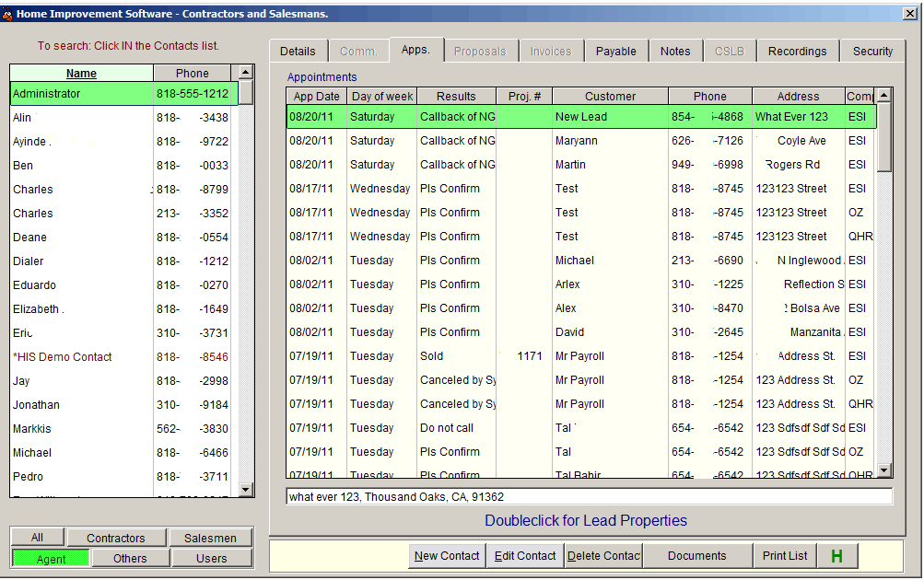Screen dimensions: 924x580
Task: Click the Phone header in contacts list
Action: [193, 73]
